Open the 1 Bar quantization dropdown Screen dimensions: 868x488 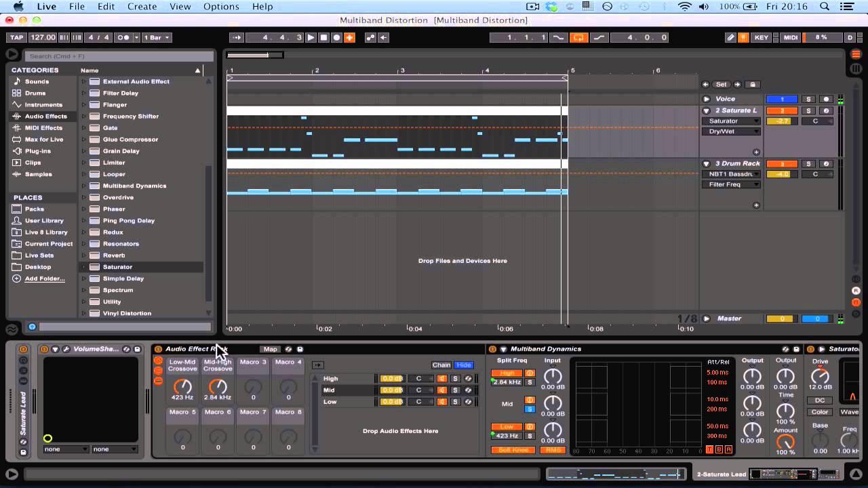point(157,37)
